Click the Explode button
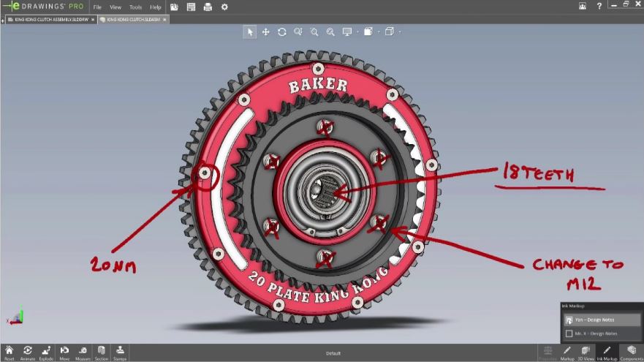The height and width of the screenshot is (362, 644). [46, 352]
